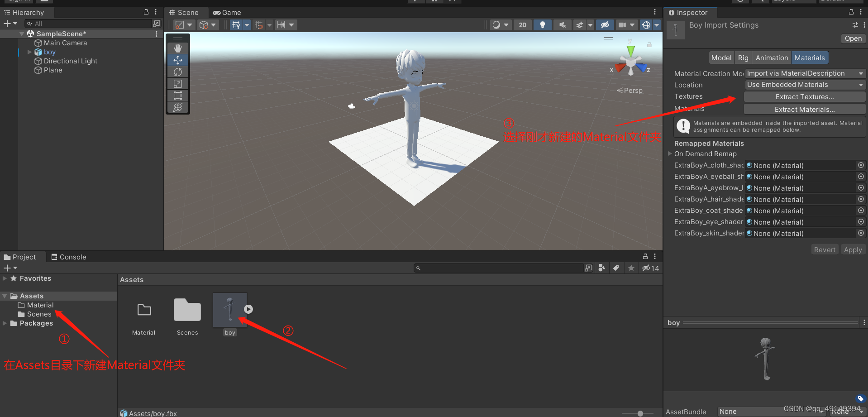Select Plane in Hierarchy
Viewport: 868px width, 417px height.
point(53,70)
